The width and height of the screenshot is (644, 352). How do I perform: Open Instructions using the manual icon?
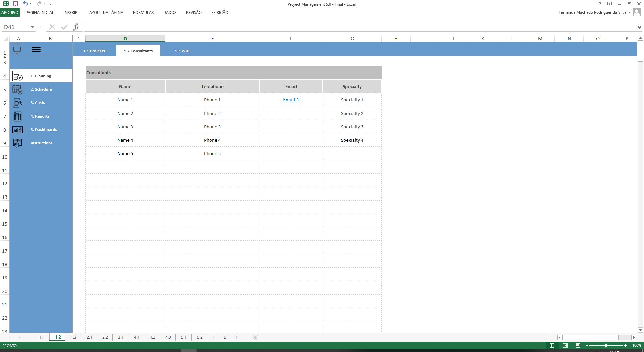17,143
